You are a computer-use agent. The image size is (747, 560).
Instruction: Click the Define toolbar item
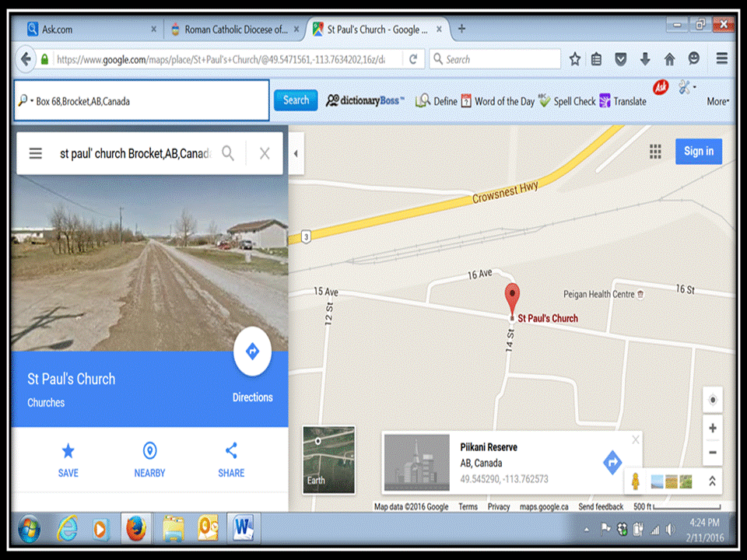437,101
